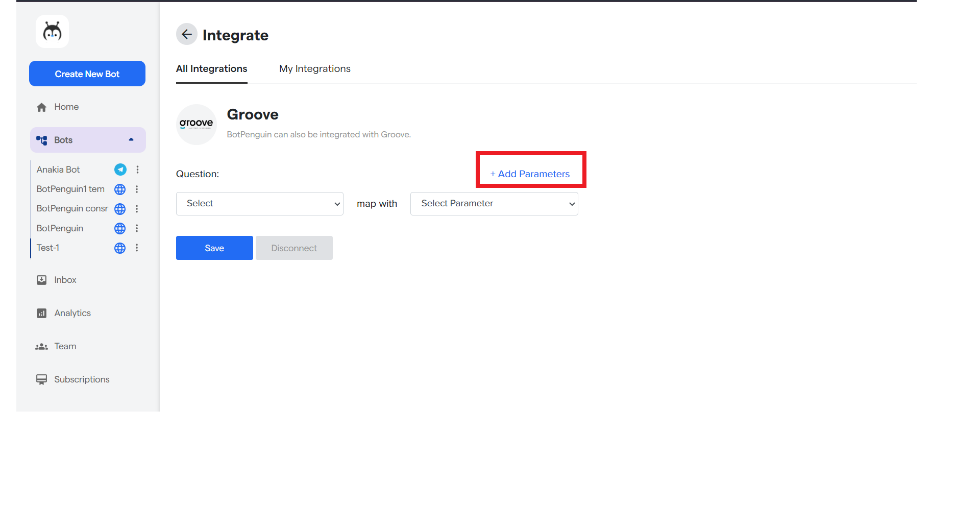Click the BotPenguin logo icon
Screen dimensions: 980x505
click(52, 32)
